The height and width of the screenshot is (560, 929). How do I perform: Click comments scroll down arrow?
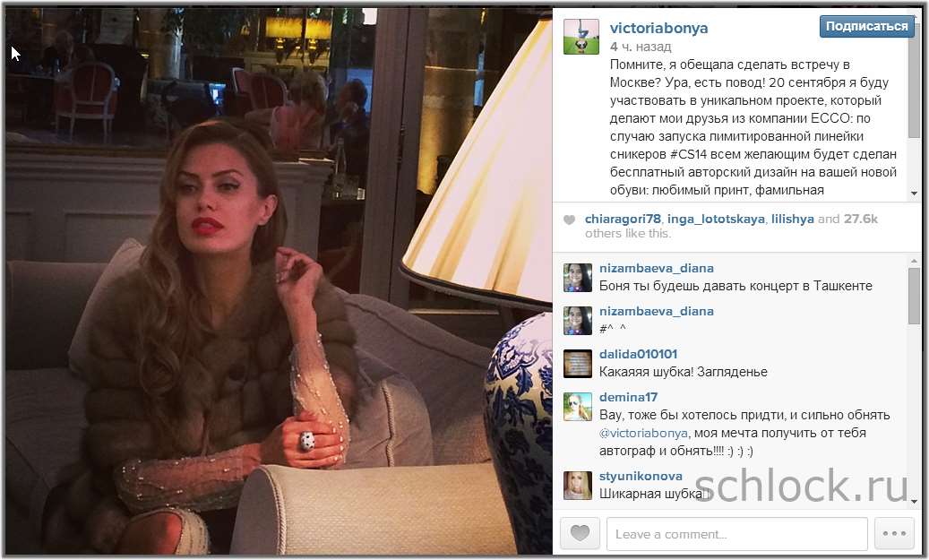tap(914, 502)
